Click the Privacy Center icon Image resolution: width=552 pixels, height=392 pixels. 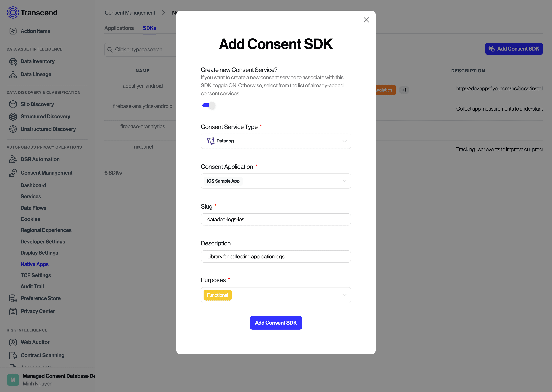pyautogui.click(x=12, y=311)
